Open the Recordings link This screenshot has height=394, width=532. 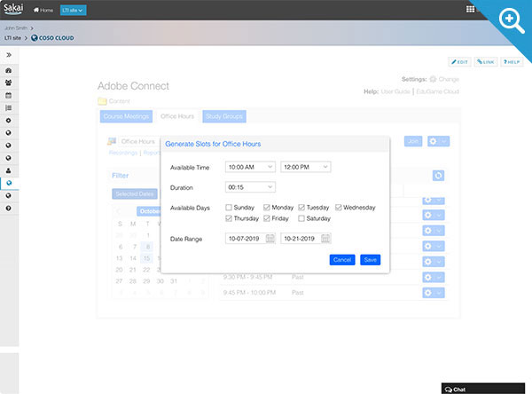coord(123,153)
